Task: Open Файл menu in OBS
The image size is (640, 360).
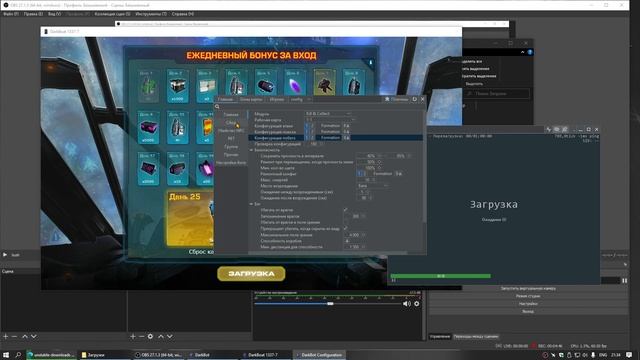Action: [11, 14]
